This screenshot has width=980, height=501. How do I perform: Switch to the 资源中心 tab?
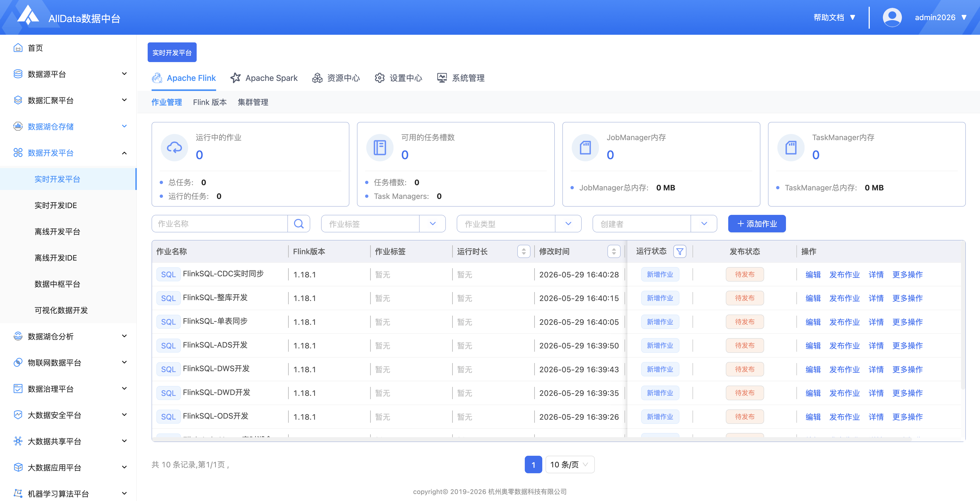(x=336, y=78)
